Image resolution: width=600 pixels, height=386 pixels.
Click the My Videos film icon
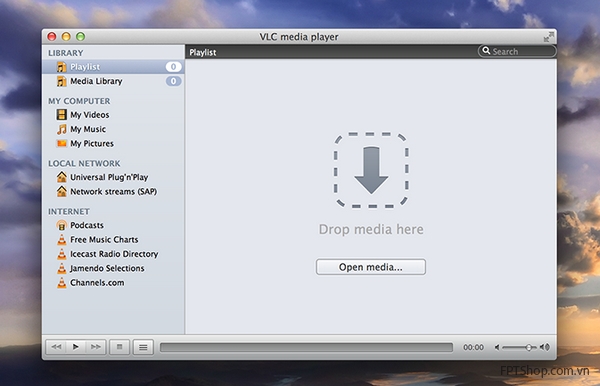tap(61, 114)
